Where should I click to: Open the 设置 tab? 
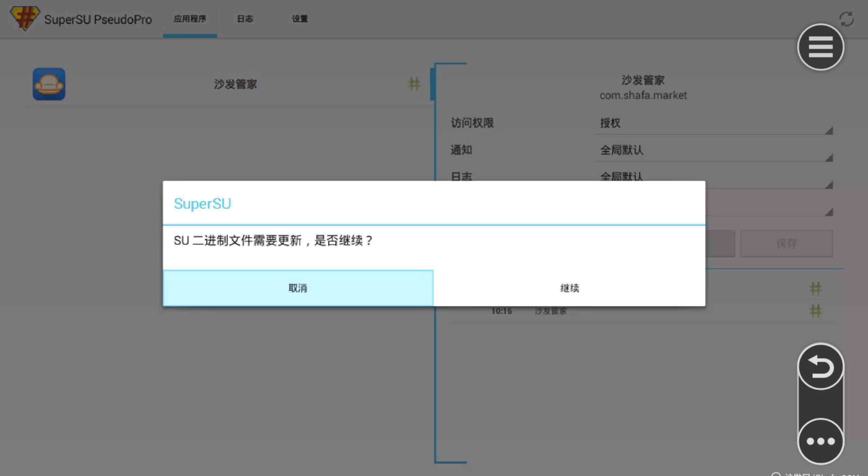point(300,19)
